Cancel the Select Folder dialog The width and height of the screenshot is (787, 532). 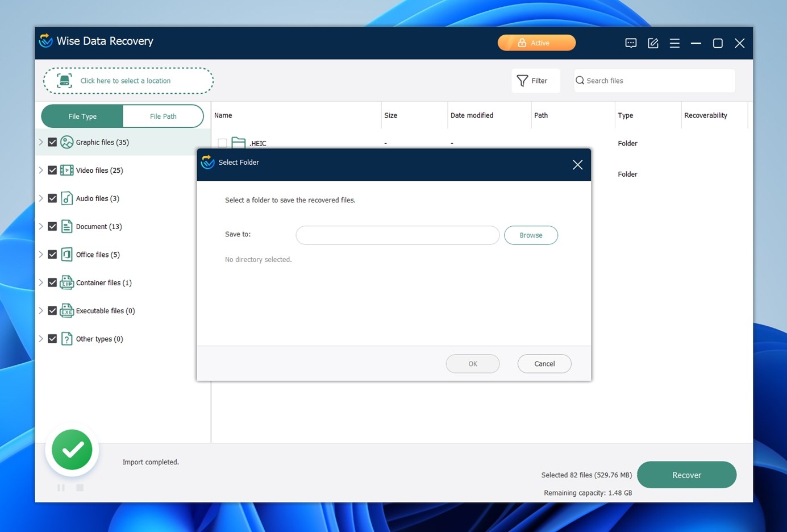click(x=544, y=364)
